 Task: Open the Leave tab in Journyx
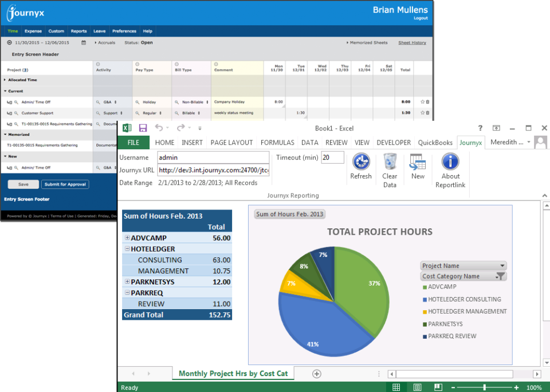[x=99, y=31]
